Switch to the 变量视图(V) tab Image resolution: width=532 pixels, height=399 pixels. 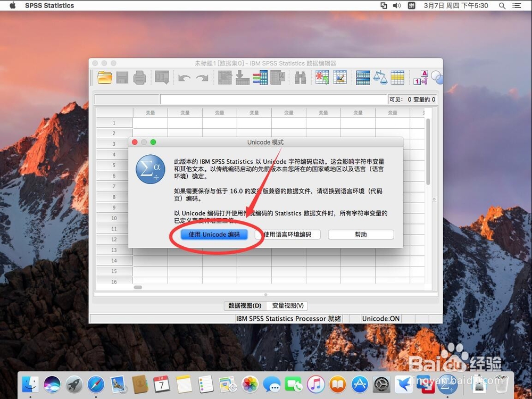[288, 306]
